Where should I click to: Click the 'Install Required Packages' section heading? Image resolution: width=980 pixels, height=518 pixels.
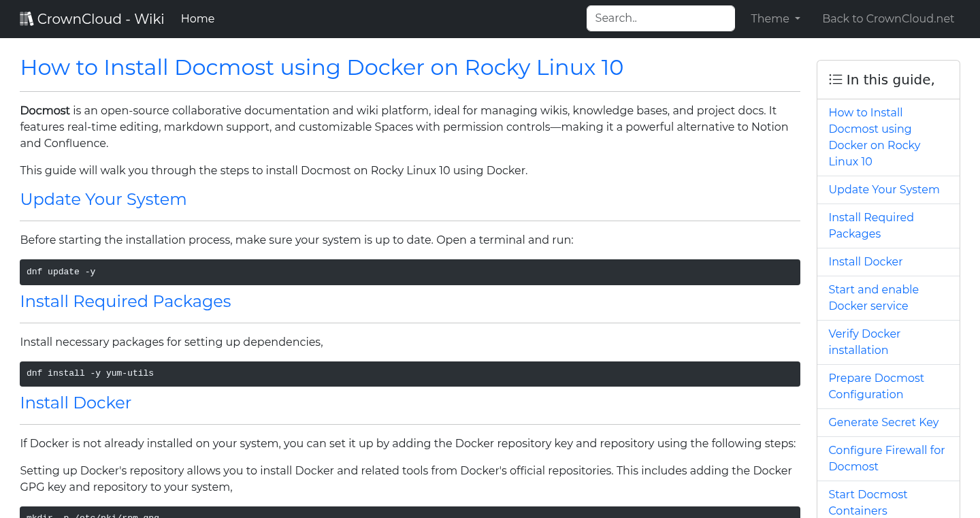(x=125, y=301)
